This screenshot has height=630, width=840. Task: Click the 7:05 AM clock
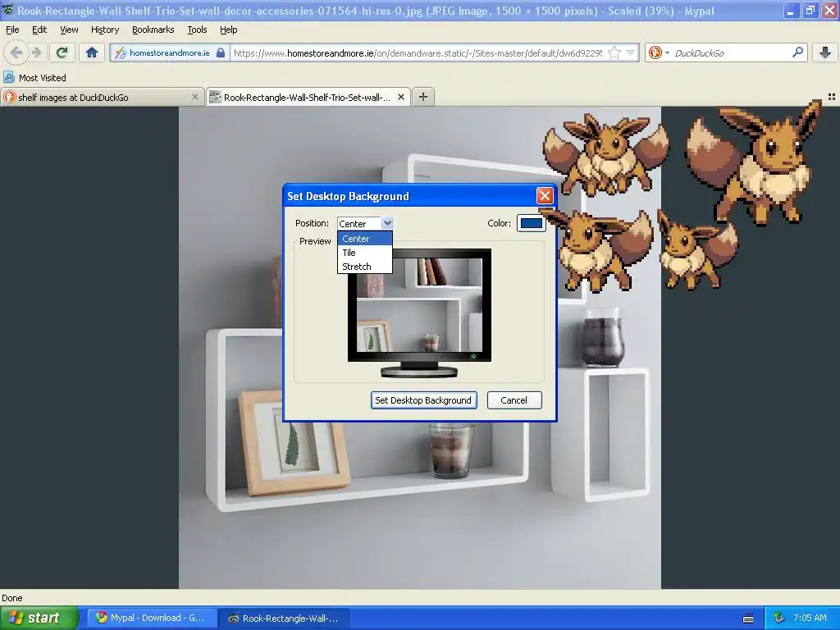point(810,618)
